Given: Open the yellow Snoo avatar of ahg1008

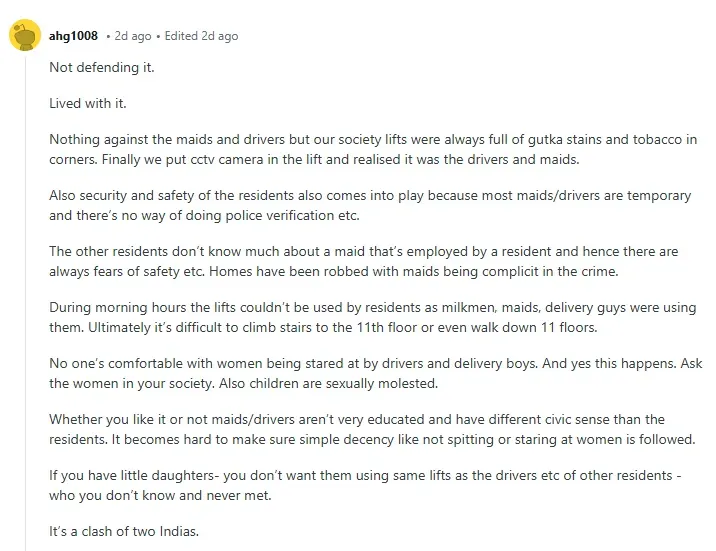Looking at the screenshot, I should click(x=25, y=35).
